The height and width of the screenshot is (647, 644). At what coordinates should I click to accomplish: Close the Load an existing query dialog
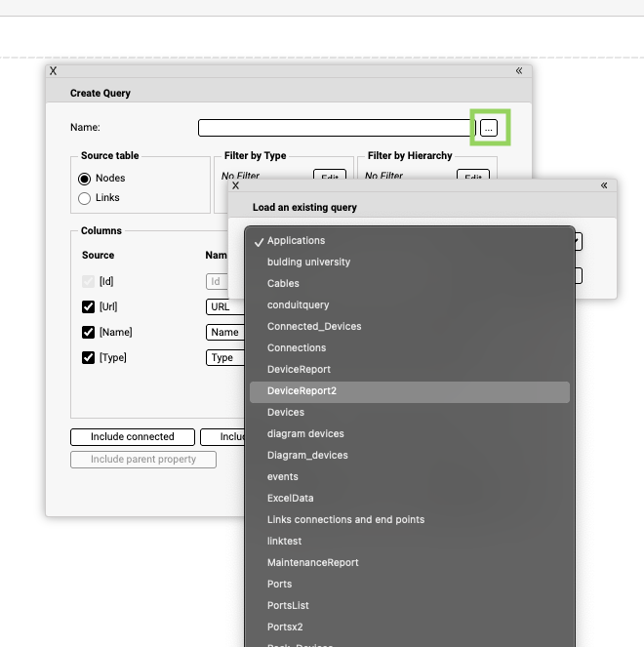click(235, 185)
